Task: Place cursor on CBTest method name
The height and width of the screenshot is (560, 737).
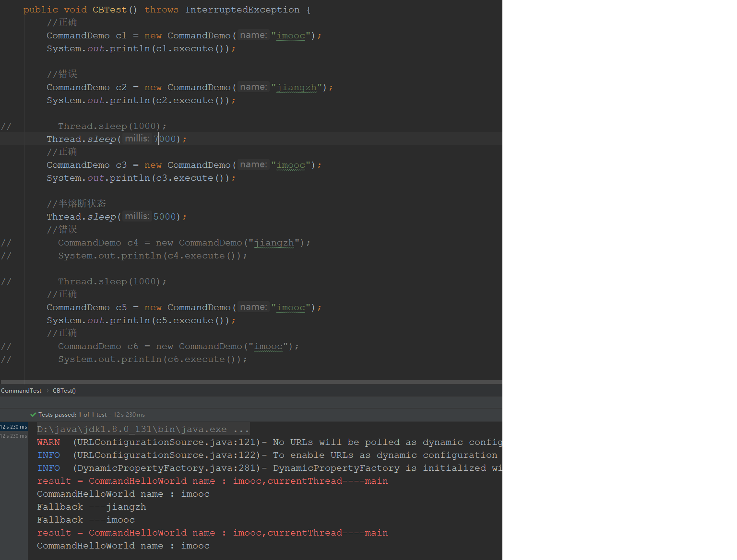Action: point(109,10)
